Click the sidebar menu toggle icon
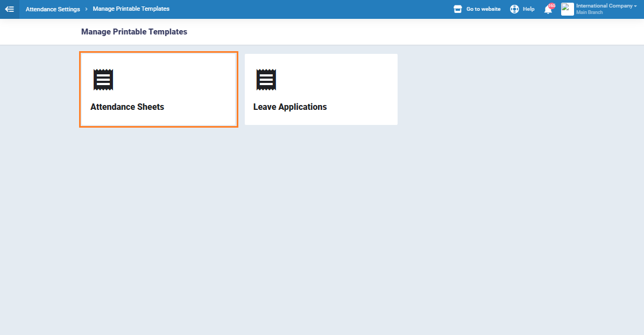The width and height of the screenshot is (644, 335). coord(9,9)
